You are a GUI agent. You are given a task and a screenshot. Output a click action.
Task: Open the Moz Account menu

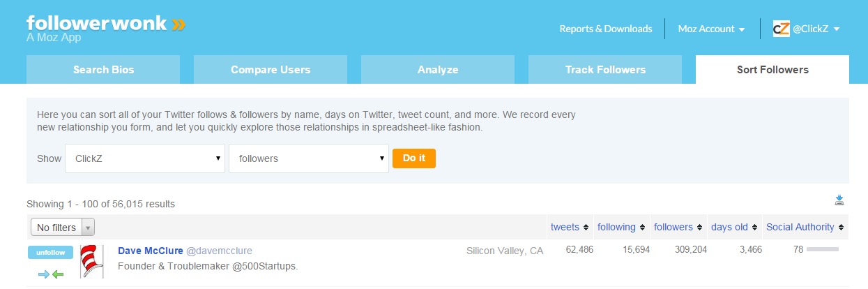(x=711, y=29)
